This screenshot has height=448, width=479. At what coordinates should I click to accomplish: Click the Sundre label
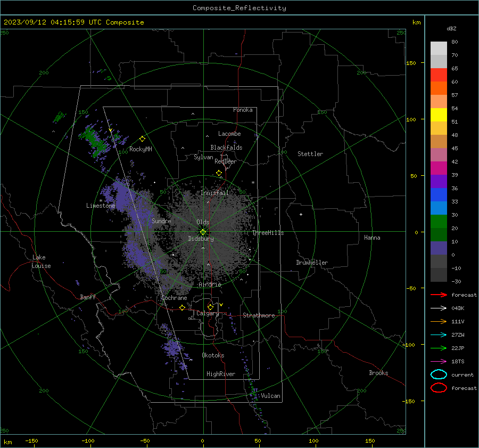click(161, 221)
